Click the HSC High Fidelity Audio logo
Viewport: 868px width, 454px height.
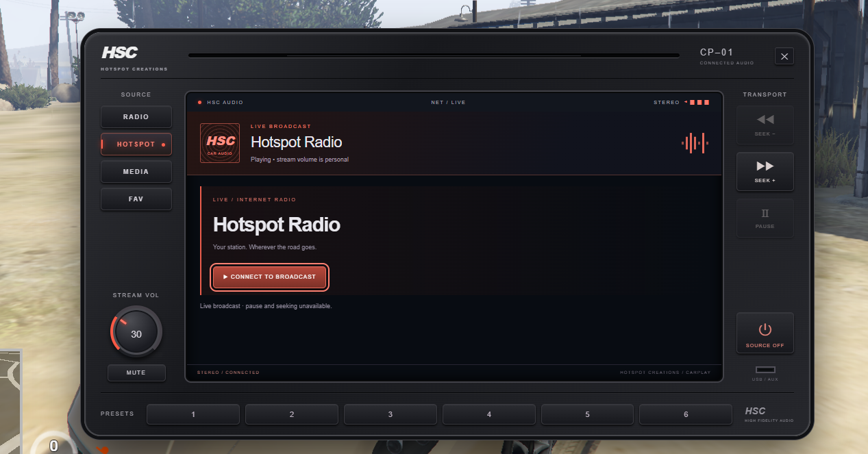click(769, 414)
